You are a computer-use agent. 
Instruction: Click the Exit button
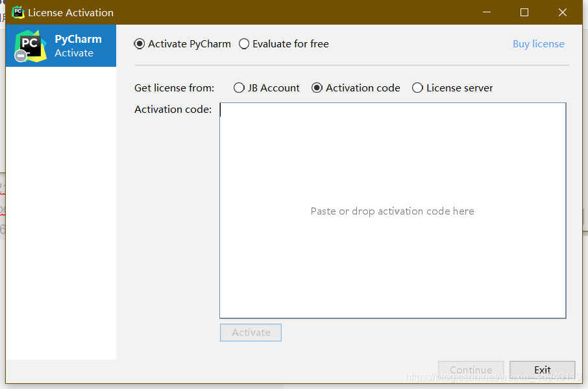pyautogui.click(x=543, y=370)
